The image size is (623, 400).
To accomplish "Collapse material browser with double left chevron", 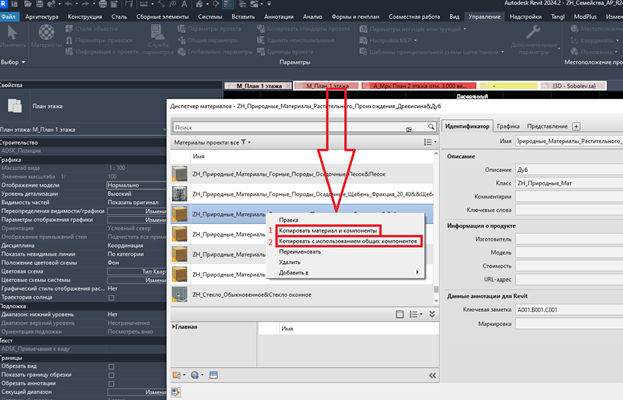I will tap(432, 375).
